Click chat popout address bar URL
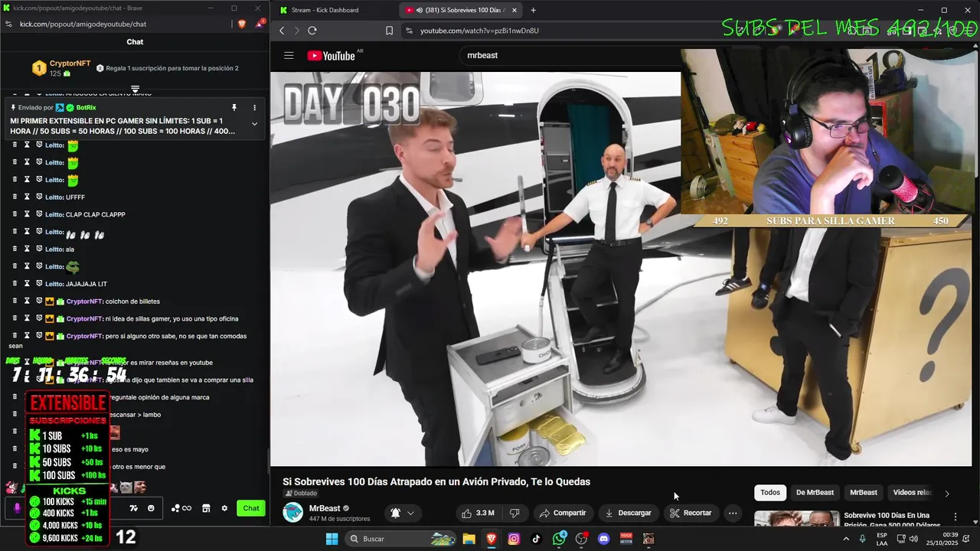The width and height of the screenshot is (980, 551). tap(83, 24)
